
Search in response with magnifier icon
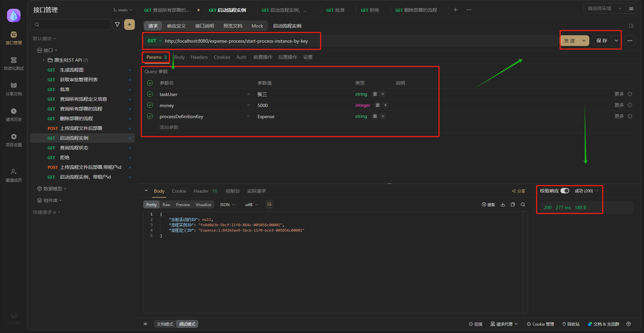[x=523, y=204]
